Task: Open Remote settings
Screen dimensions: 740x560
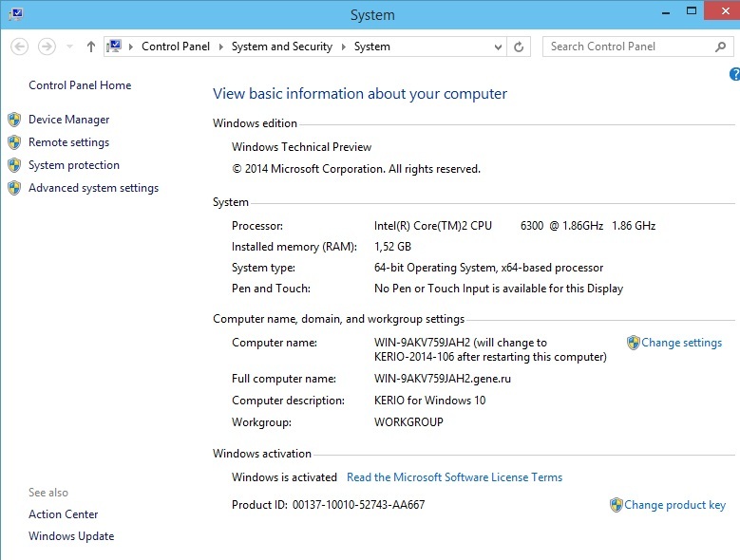Action: point(68,142)
